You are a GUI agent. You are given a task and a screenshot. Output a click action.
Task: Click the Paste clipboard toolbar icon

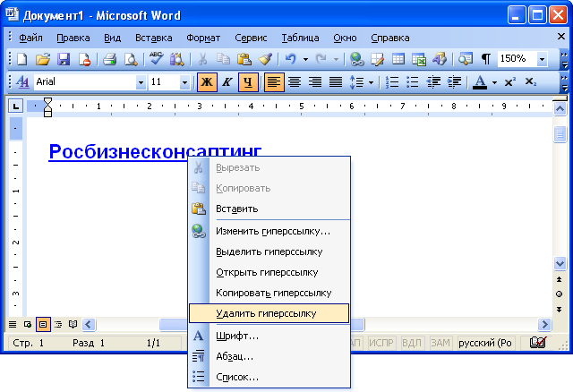coord(244,59)
